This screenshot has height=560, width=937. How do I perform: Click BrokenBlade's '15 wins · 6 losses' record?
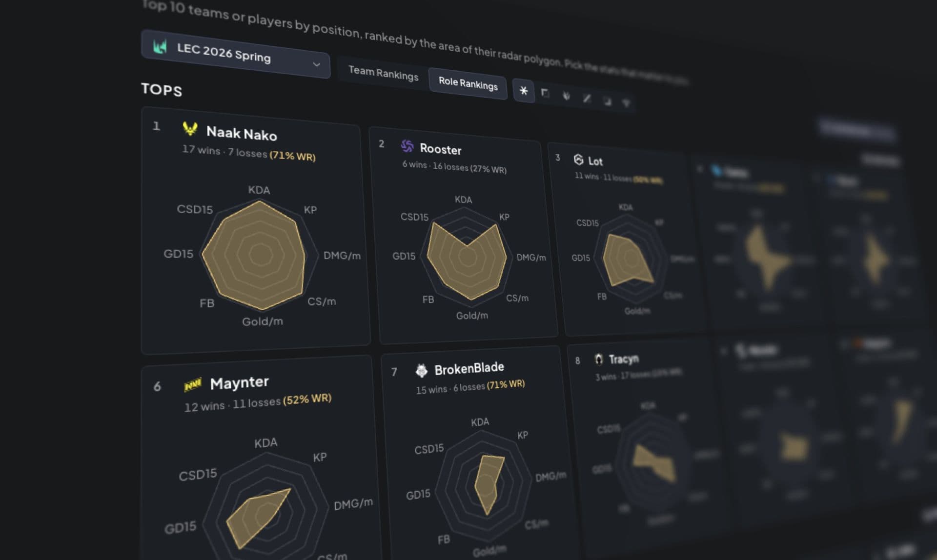point(450,388)
